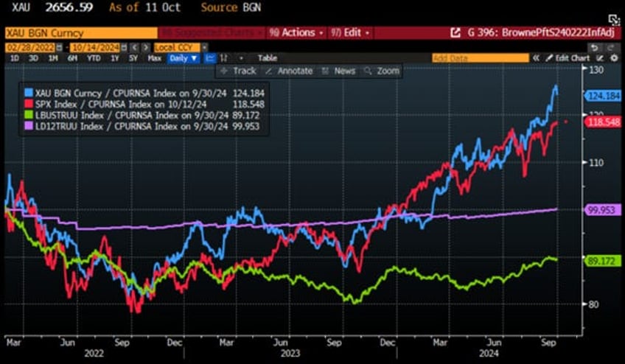Select the 5Y time range
Viewport: 625px width, 364px height.
[x=133, y=58]
